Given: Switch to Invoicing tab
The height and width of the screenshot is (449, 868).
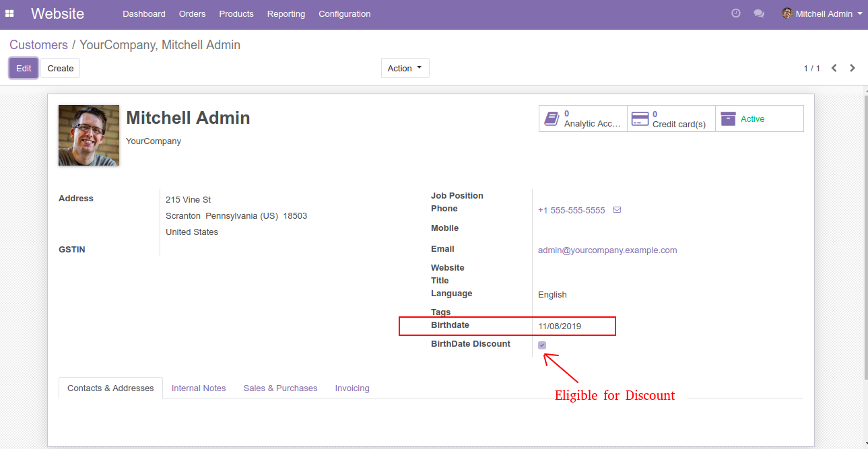Looking at the screenshot, I should (x=352, y=388).
